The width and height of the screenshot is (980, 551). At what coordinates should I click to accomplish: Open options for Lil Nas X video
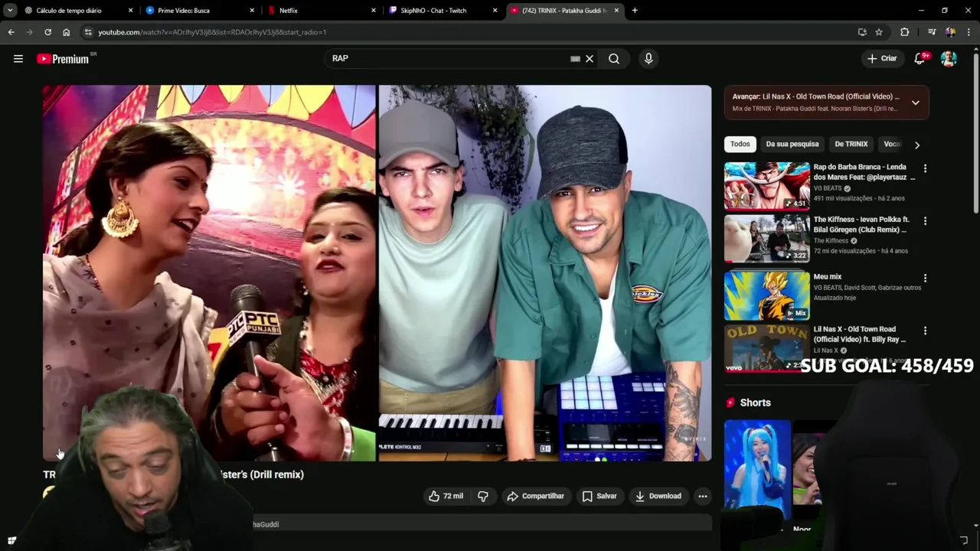925,331
